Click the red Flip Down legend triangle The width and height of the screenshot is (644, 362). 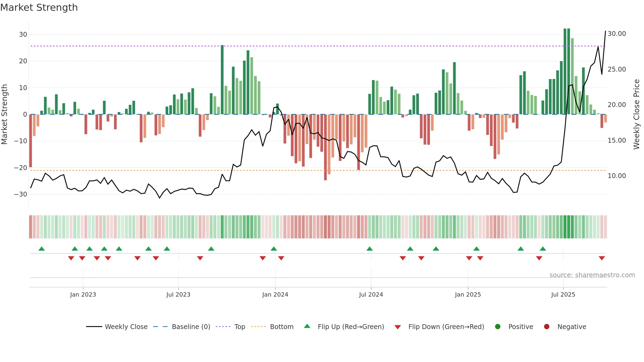pyautogui.click(x=398, y=327)
